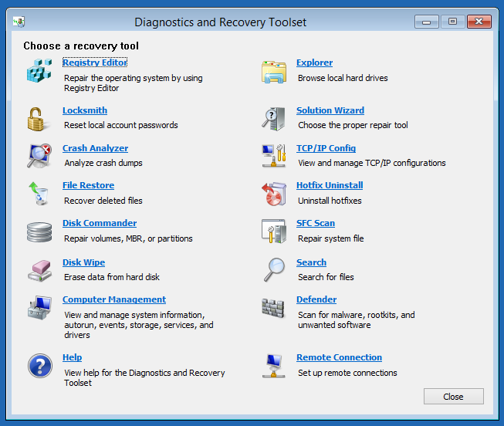The width and height of the screenshot is (504, 426).
Task: Click the Search magnifying glass icon
Action: click(274, 269)
